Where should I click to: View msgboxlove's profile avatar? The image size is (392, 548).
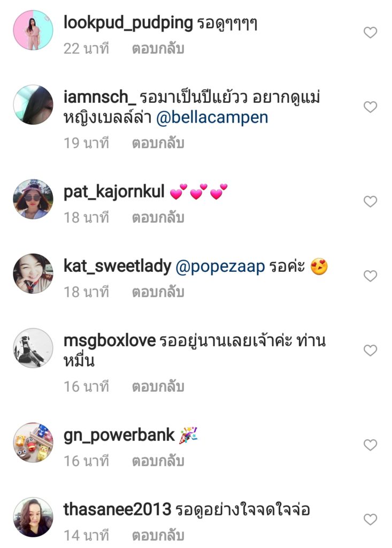coord(33,348)
